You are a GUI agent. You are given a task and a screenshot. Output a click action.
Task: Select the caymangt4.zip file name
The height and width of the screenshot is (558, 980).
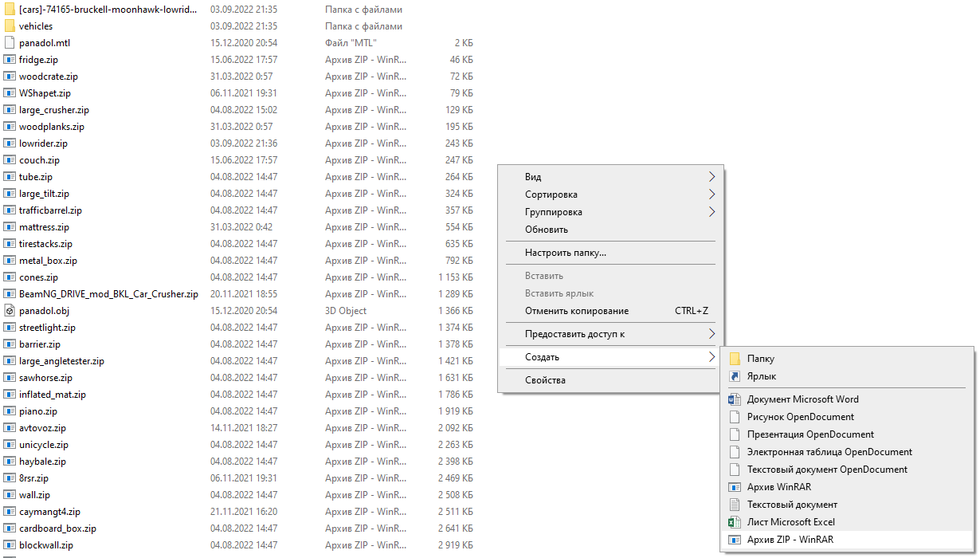(49, 512)
